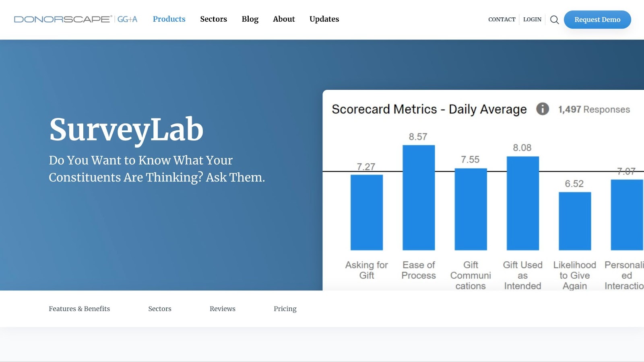Jump to Features & Benefits section
The height and width of the screenshot is (362, 644).
click(x=79, y=309)
